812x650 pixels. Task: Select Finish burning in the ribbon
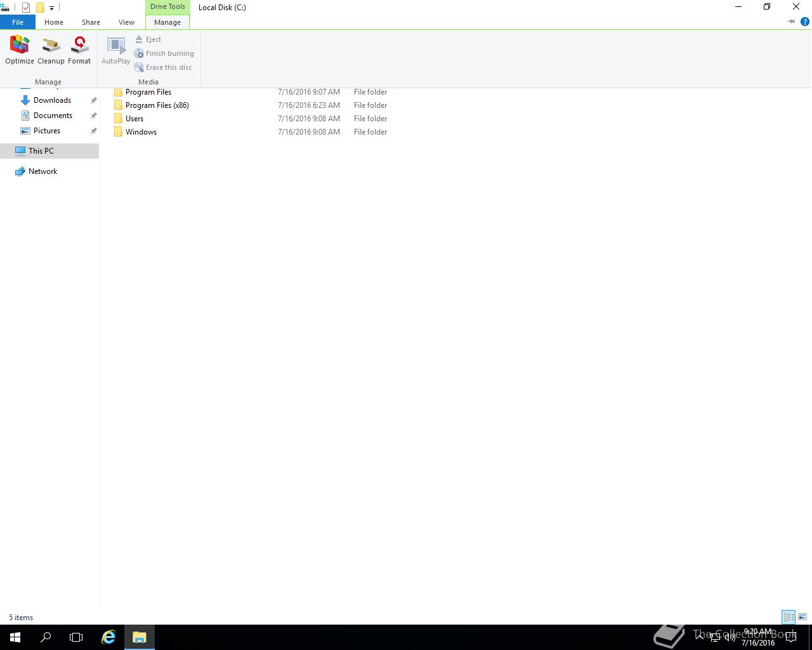coord(164,53)
